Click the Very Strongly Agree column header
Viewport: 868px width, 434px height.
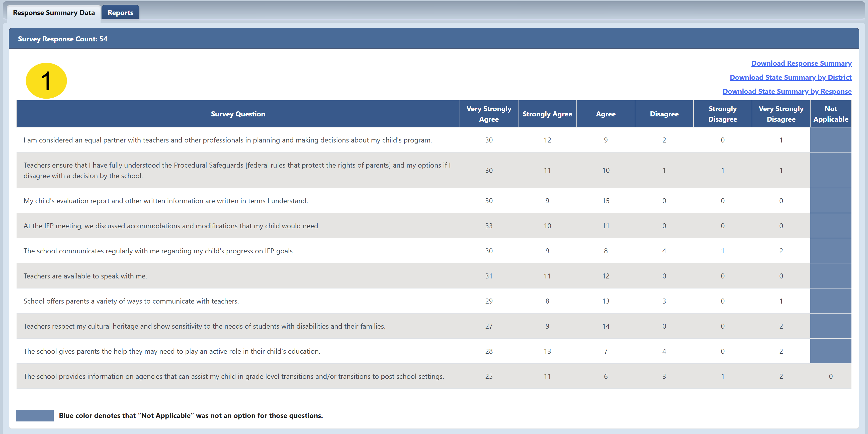(x=489, y=114)
